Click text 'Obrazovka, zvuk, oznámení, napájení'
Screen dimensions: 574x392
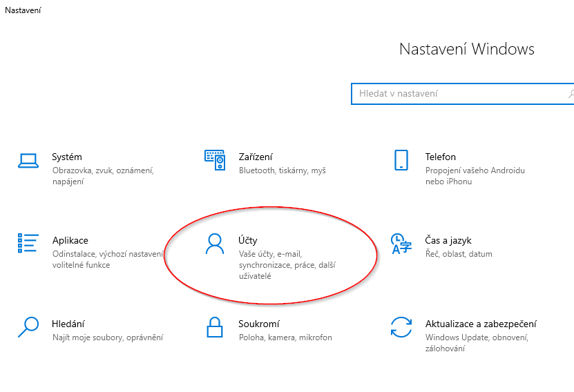coord(103,176)
